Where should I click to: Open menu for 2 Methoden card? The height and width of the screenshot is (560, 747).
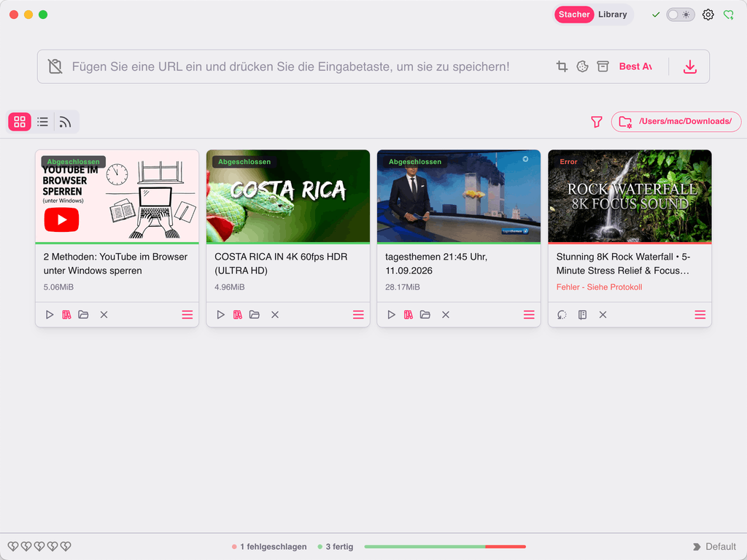187,315
